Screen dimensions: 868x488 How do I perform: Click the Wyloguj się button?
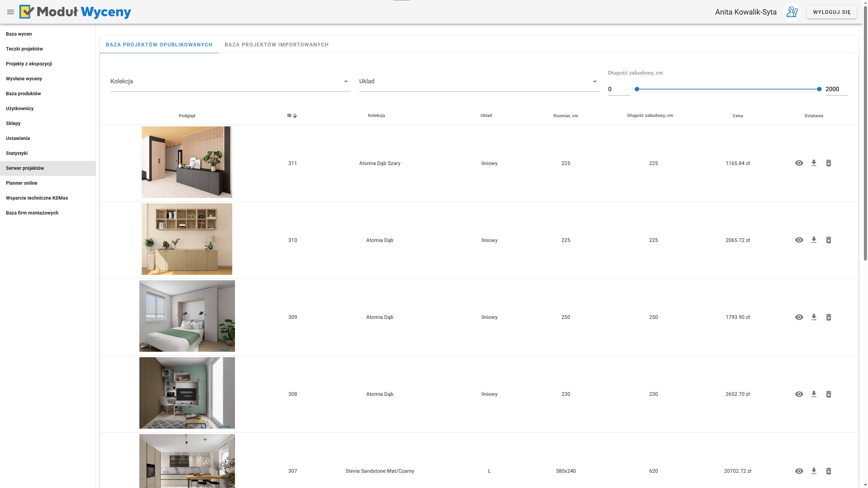click(x=831, y=12)
